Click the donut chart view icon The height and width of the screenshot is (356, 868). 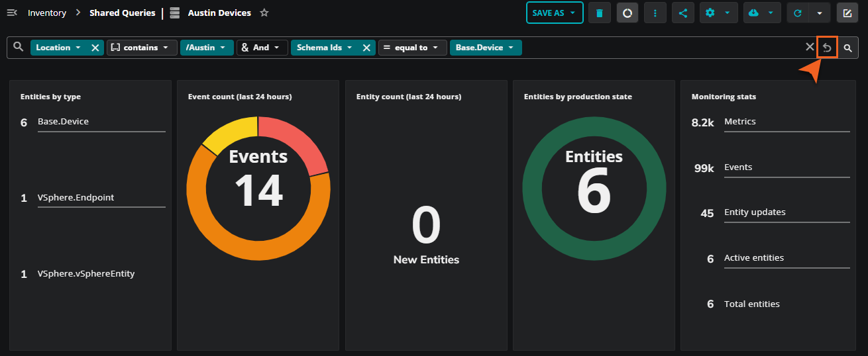click(x=627, y=13)
